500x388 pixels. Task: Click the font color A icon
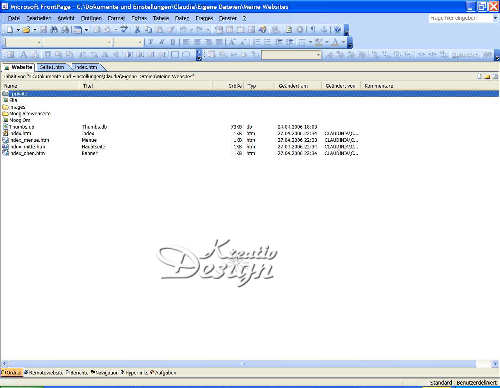[x=335, y=42]
